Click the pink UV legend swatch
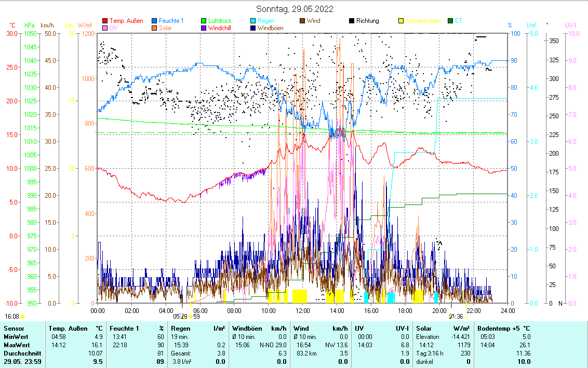This screenshot has width=588, height=368. coord(105,28)
